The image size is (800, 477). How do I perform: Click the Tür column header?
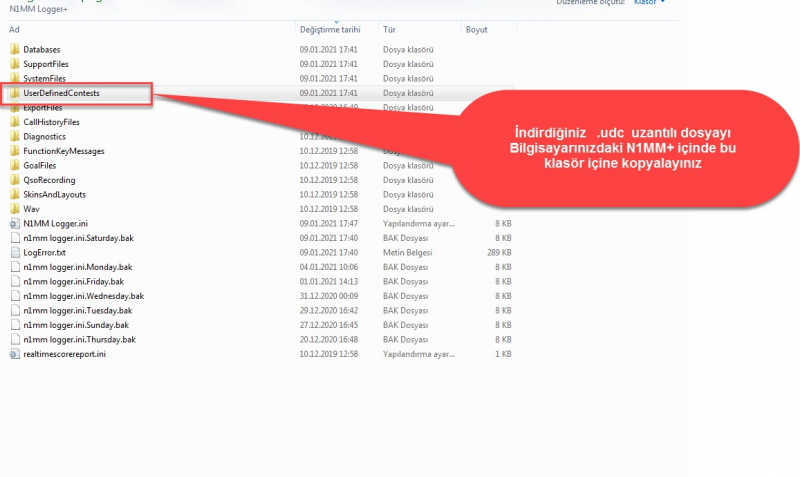pos(389,30)
